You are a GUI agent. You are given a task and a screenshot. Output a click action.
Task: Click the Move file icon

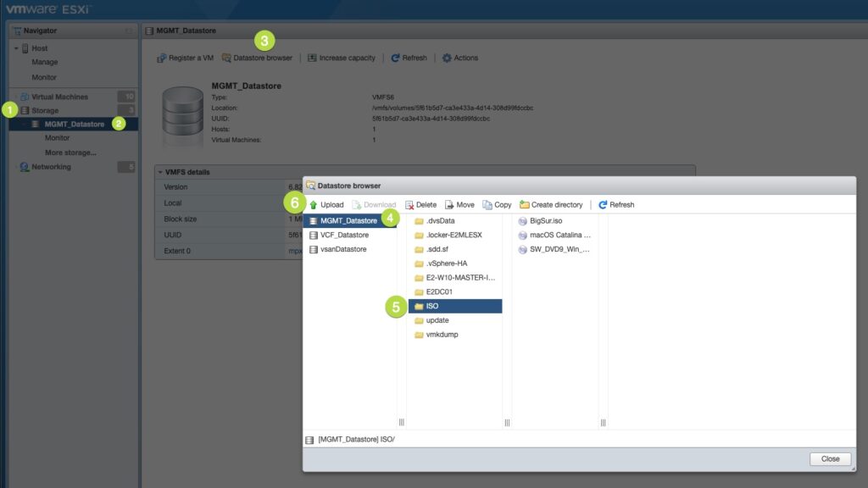point(455,204)
